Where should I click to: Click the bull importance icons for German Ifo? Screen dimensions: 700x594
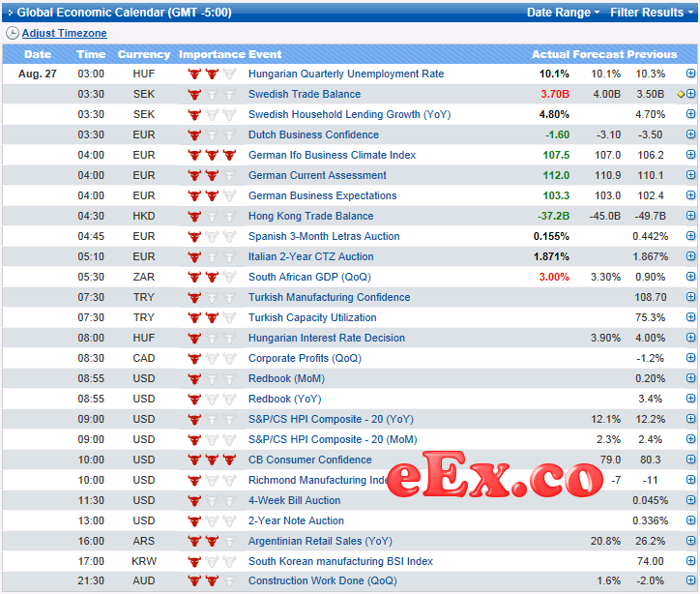coord(211,155)
